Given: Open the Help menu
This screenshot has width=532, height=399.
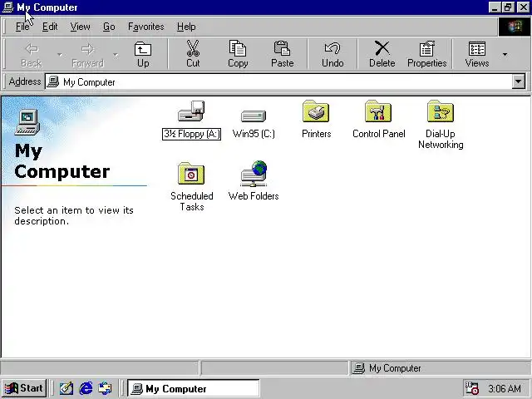Looking at the screenshot, I should point(186,27).
